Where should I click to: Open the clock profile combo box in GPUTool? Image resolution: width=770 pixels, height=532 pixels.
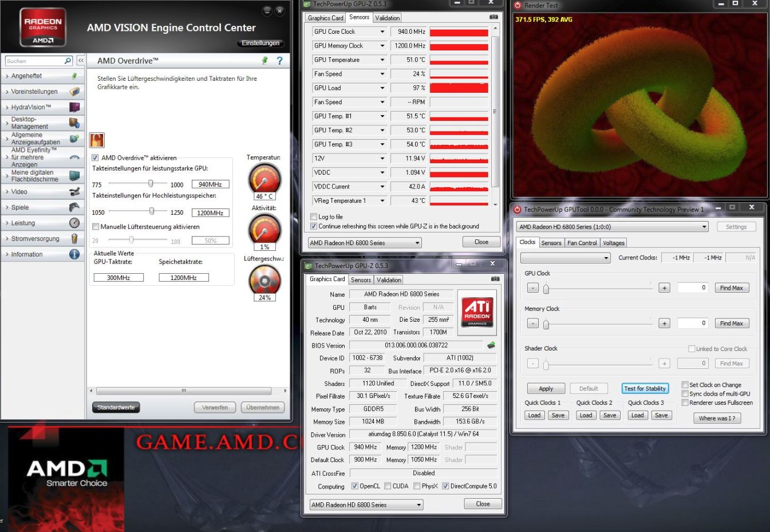pos(566,258)
